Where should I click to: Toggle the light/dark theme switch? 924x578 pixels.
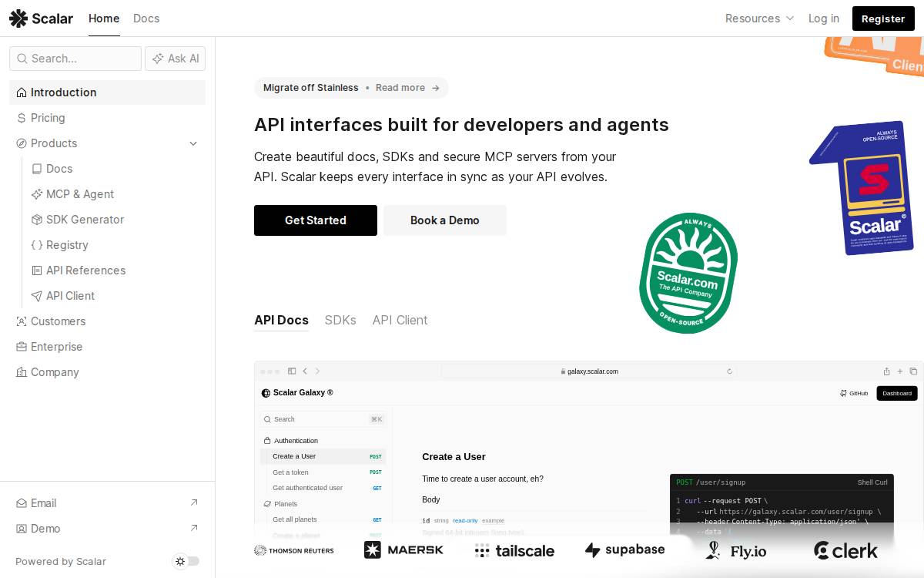186,561
